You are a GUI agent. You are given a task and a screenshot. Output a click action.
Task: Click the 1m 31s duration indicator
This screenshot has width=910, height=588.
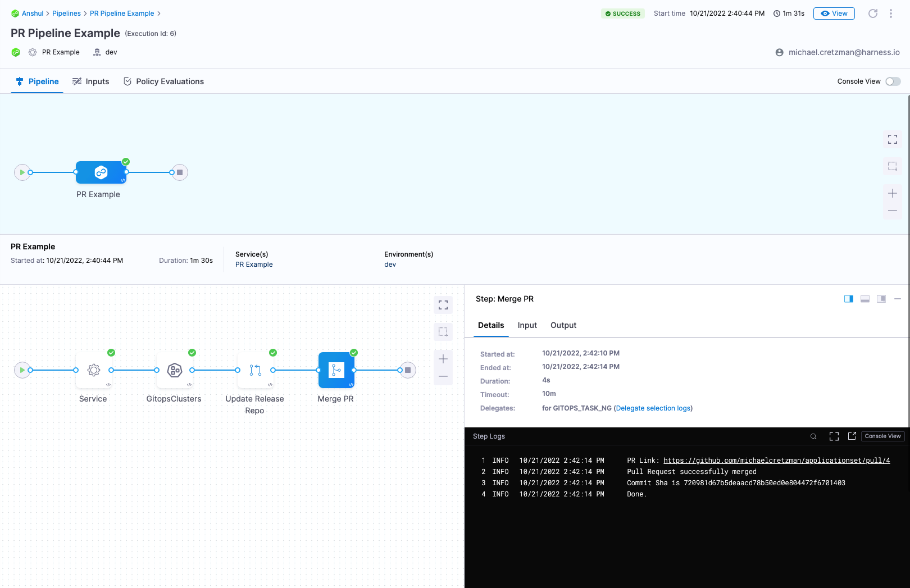[789, 13]
